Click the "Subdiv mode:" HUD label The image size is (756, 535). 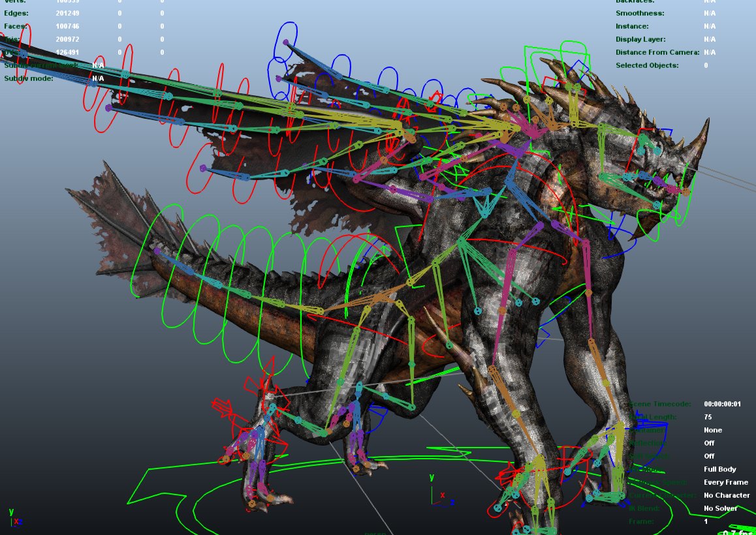pyautogui.click(x=29, y=78)
